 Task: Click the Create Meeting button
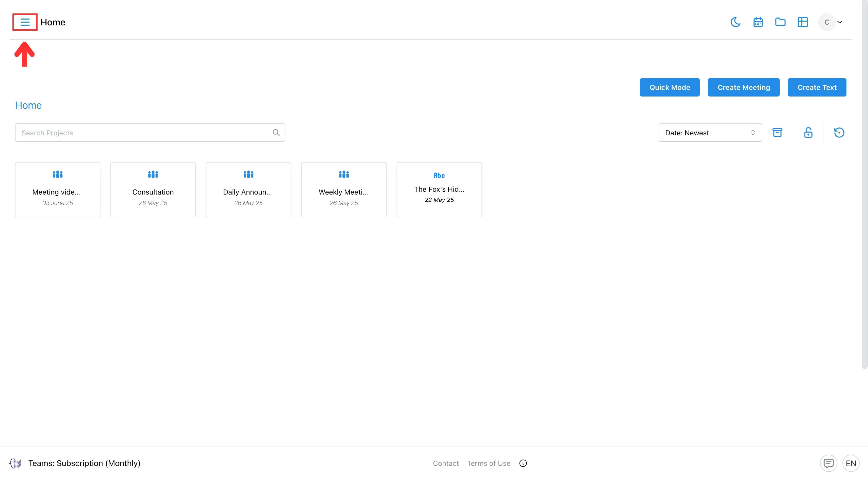click(743, 87)
